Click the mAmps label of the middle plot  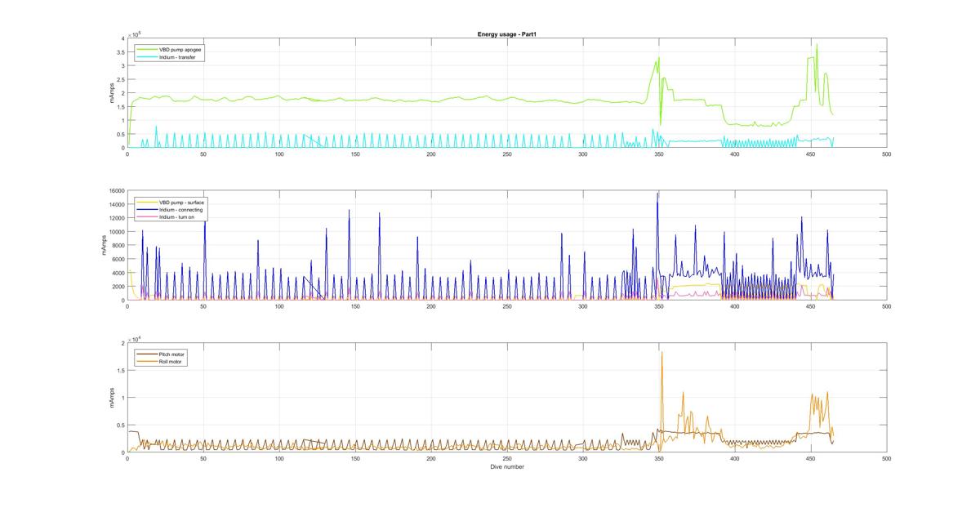coord(104,246)
